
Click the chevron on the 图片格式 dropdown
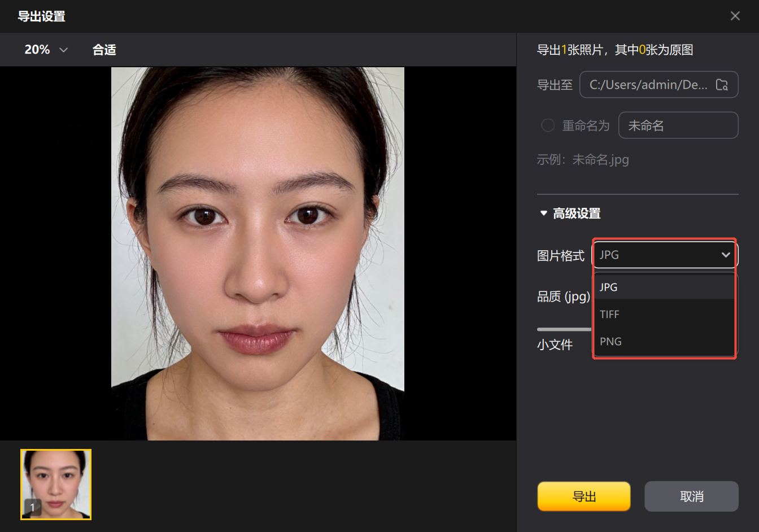pos(726,255)
